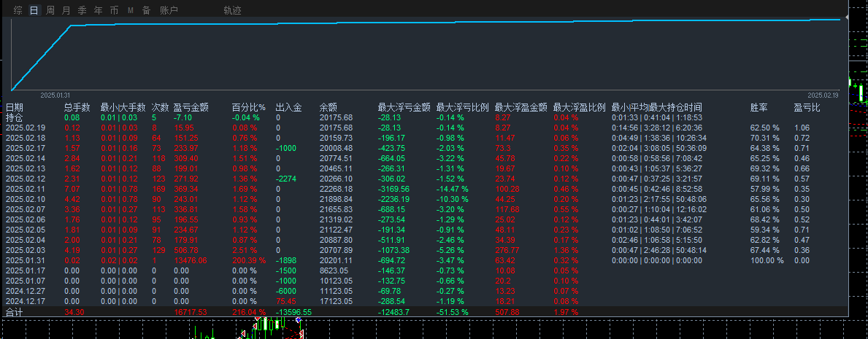Select the 年 yearly tab
Image resolution: width=868 pixels, height=339 pixels.
pyautogui.click(x=98, y=10)
